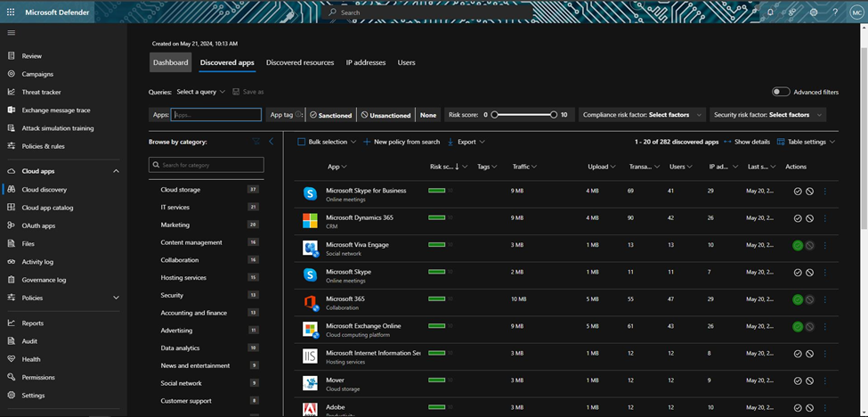Open Activity log
868x417 pixels.
tap(37, 262)
